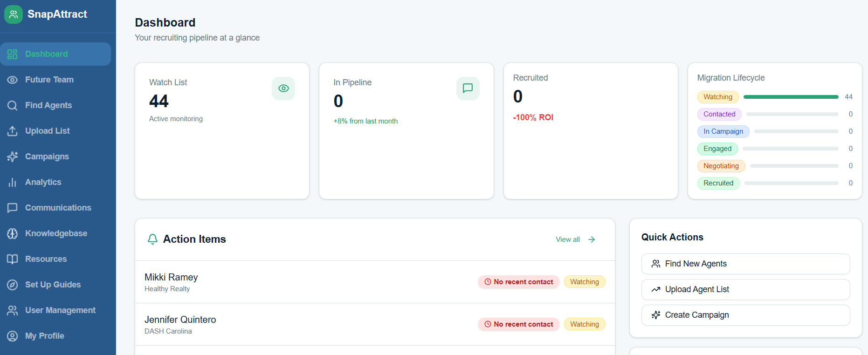Click the Watching progress bar in Migration Lifecycle
Image resolution: width=868 pixels, height=355 pixels.
coord(791,97)
